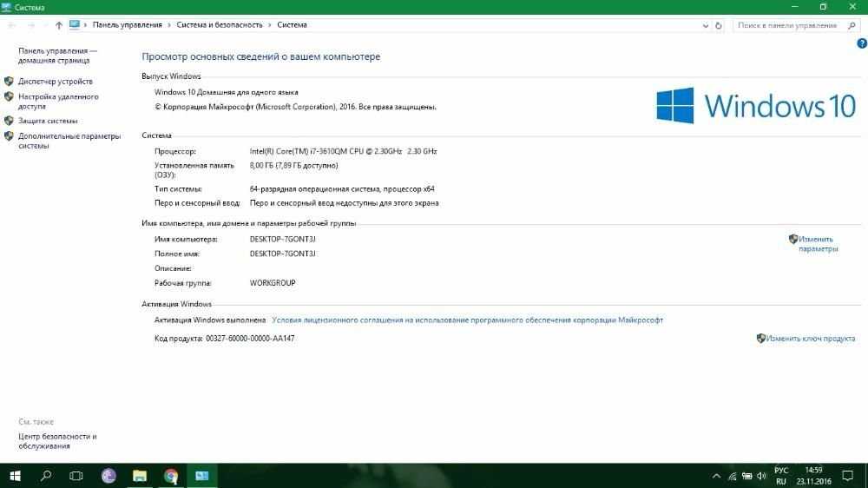Open Task View on the taskbar
Viewport: 868px width, 488px height.
[76, 476]
